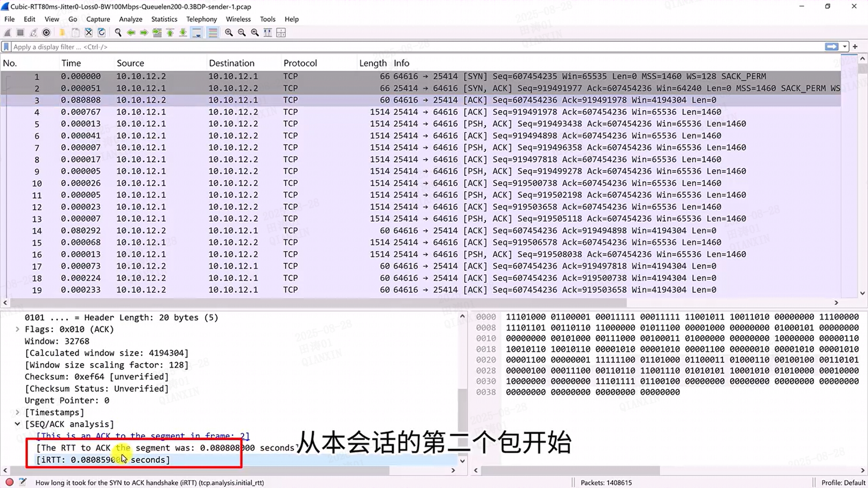
Task: Open the Analyze menu
Action: [130, 19]
